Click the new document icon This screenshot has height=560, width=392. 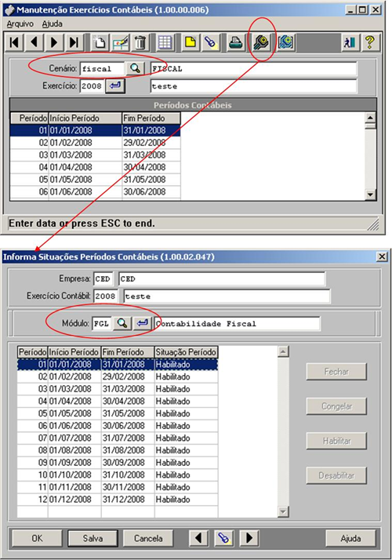[x=100, y=42]
